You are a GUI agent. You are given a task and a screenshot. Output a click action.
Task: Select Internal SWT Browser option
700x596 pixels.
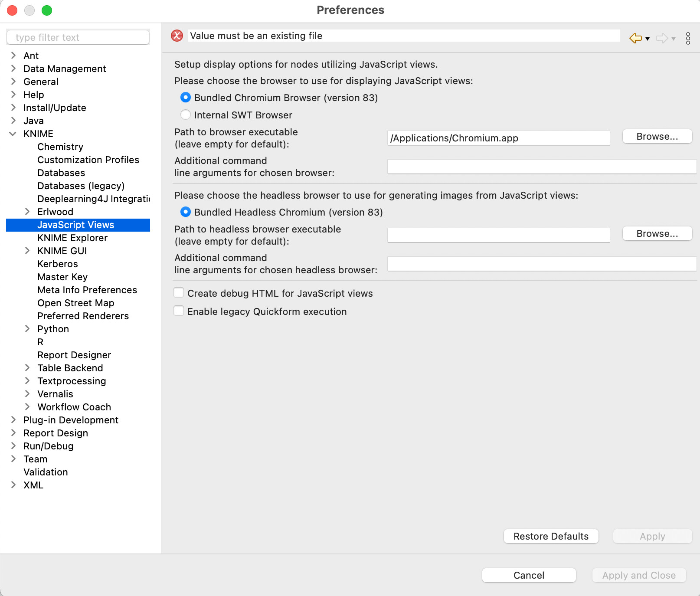click(186, 115)
